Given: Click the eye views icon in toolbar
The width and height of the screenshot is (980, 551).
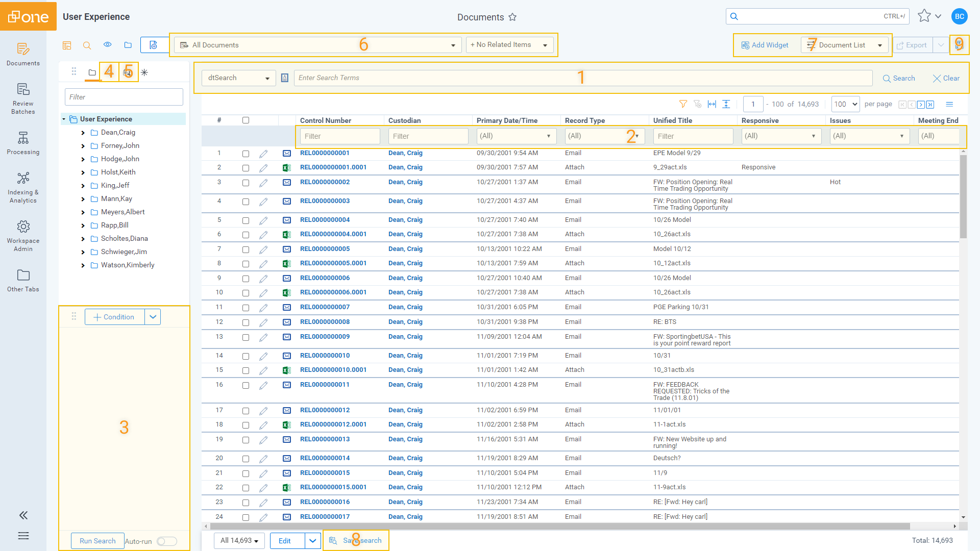Looking at the screenshot, I should point(108,45).
